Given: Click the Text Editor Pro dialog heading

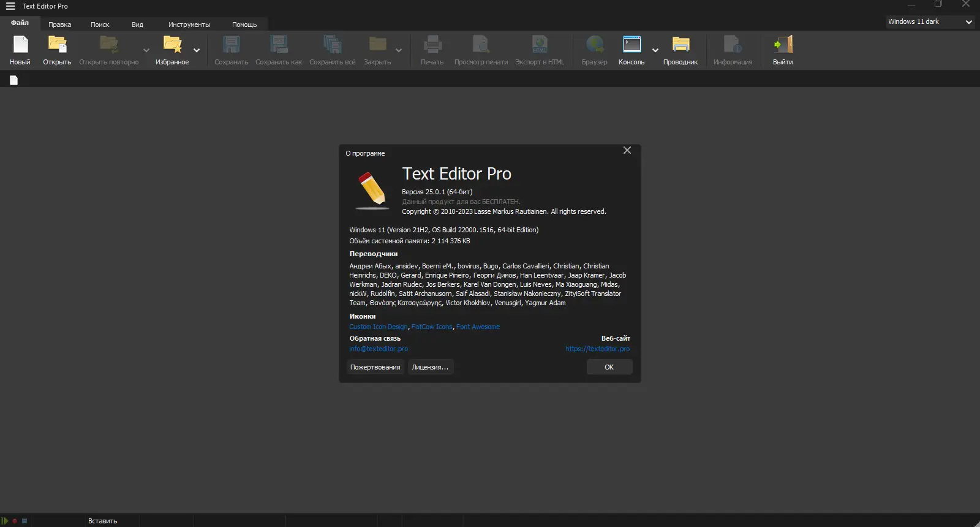Looking at the screenshot, I should tap(457, 174).
